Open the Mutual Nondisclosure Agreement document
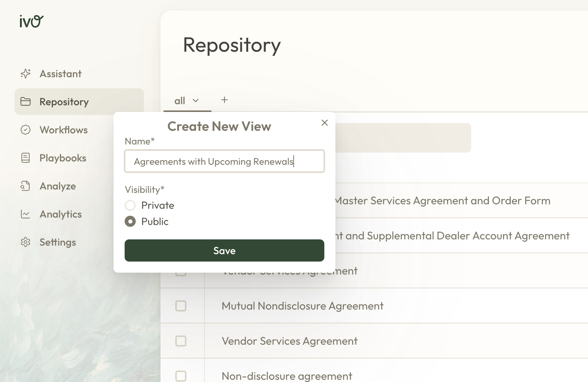The height and width of the screenshot is (382, 588). click(302, 306)
